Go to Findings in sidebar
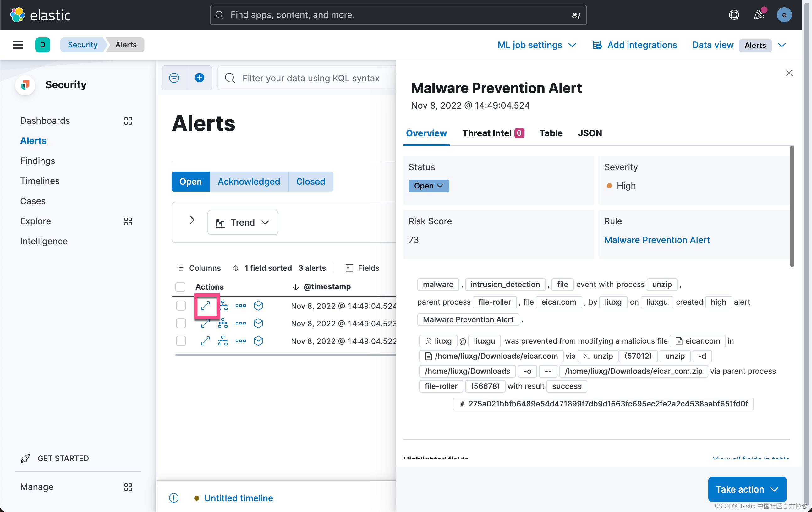Image resolution: width=812 pixels, height=512 pixels. tap(37, 161)
